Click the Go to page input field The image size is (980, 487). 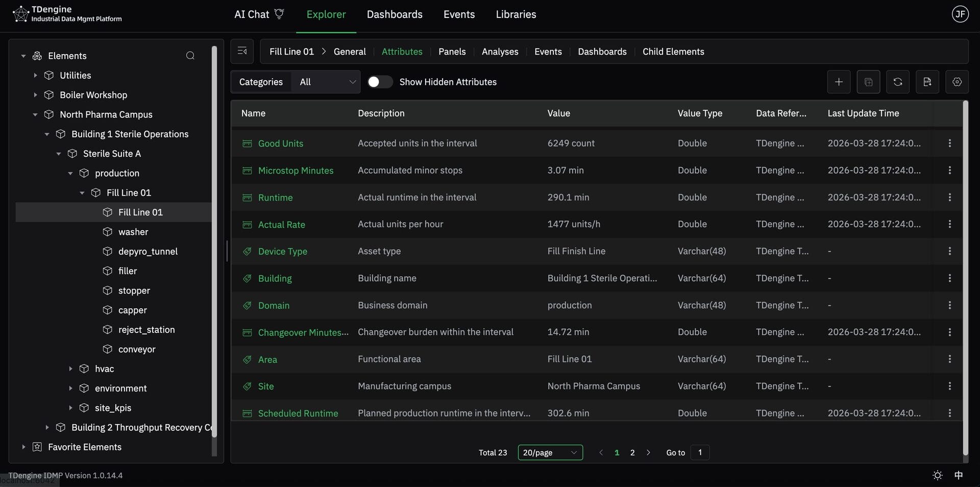click(699, 452)
